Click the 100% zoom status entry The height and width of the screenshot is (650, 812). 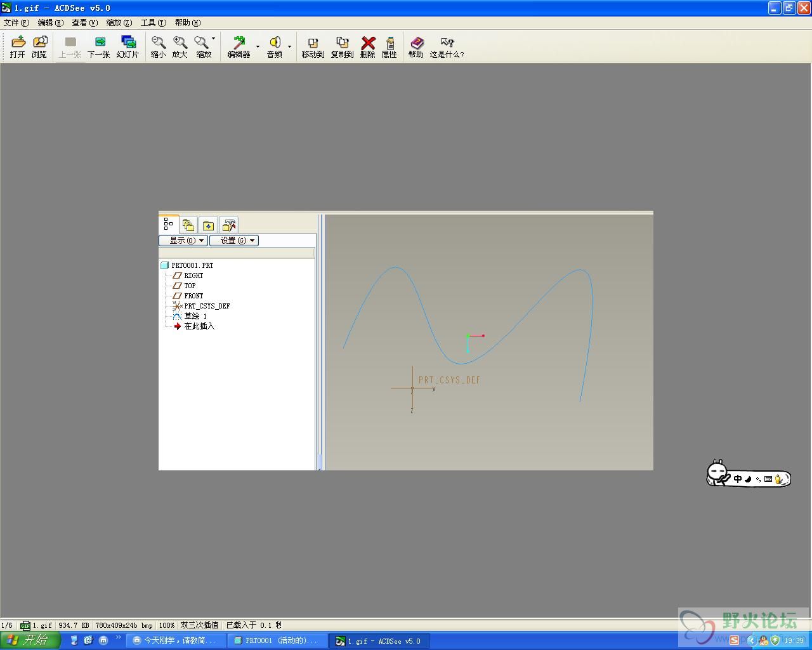tap(167, 625)
